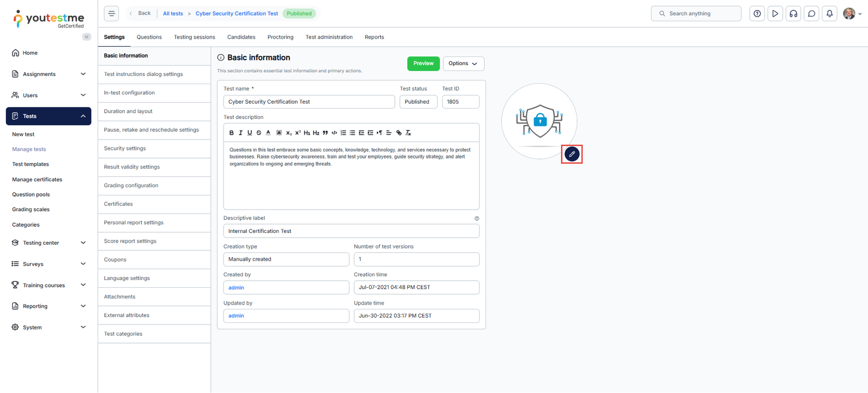Toggle bold formatting in test description
Image resolution: width=868 pixels, height=393 pixels.
pyautogui.click(x=232, y=132)
